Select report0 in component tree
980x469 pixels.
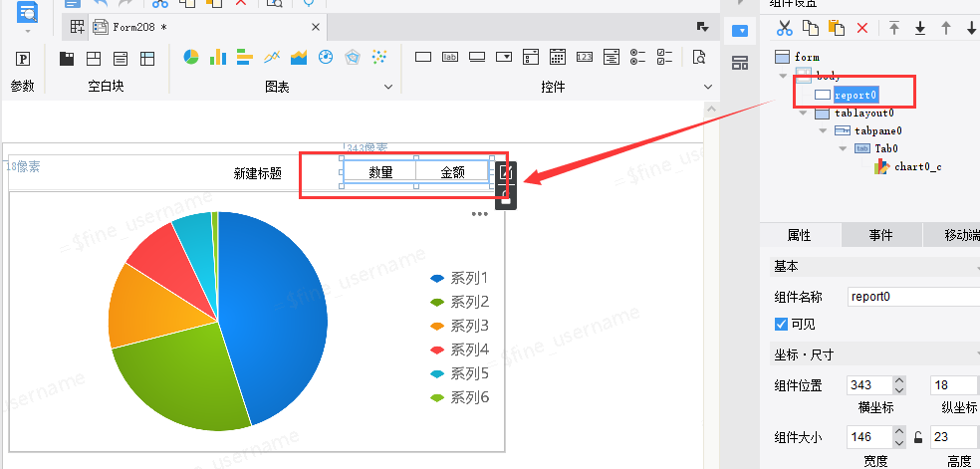(x=857, y=95)
